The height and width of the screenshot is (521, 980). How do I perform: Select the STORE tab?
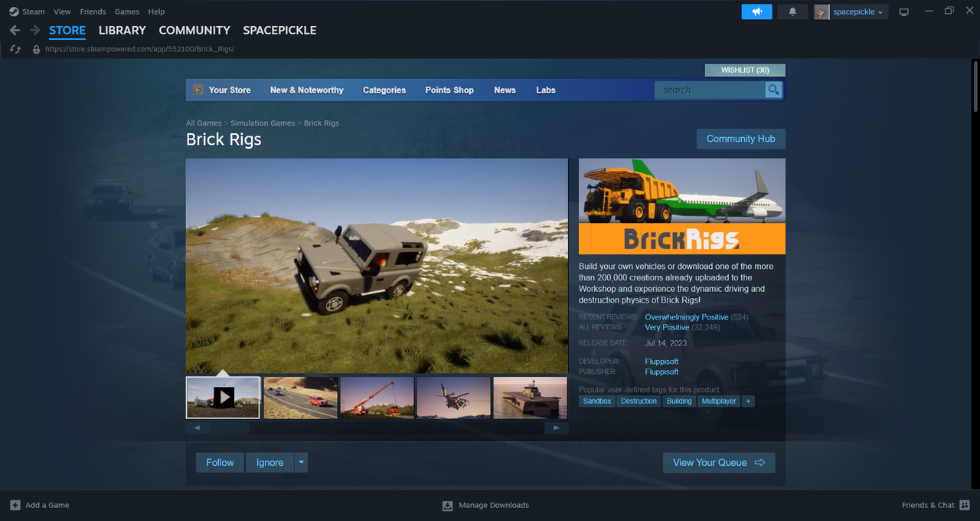tap(67, 30)
